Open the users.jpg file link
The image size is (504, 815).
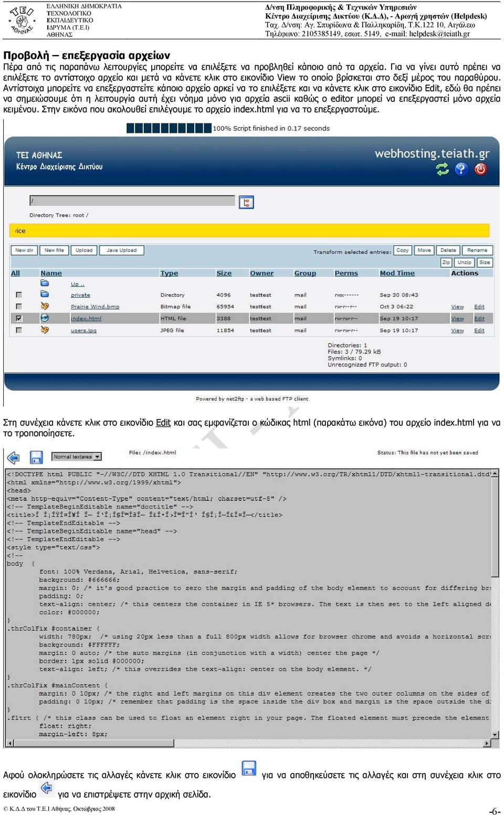83,330
